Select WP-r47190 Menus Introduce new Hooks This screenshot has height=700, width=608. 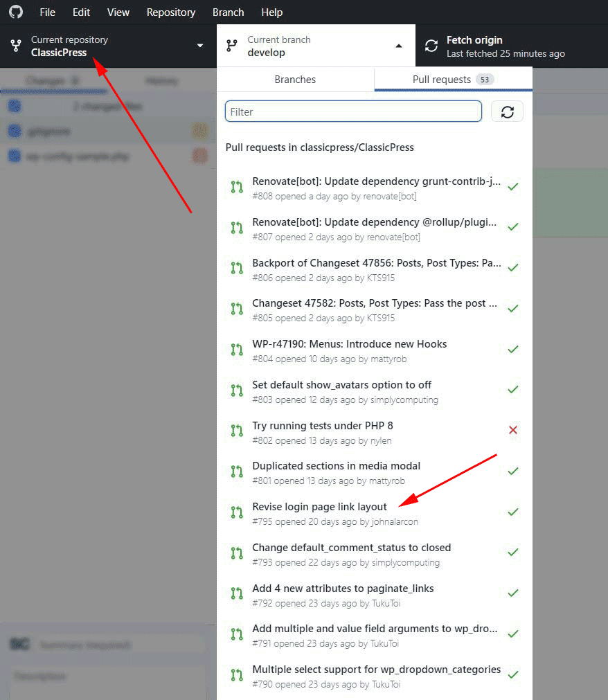pos(375,350)
